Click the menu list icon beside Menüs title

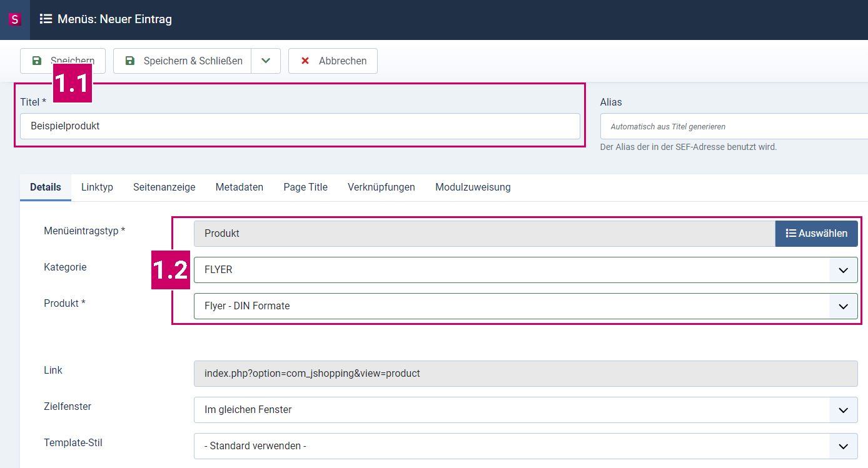click(x=46, y=19)
